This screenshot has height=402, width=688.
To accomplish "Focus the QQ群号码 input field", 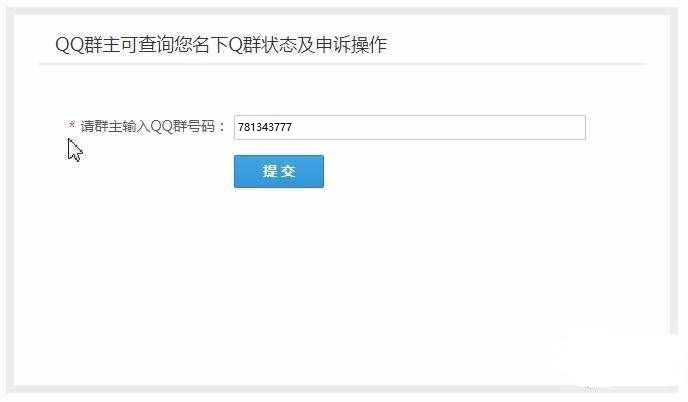I will 409,127.
